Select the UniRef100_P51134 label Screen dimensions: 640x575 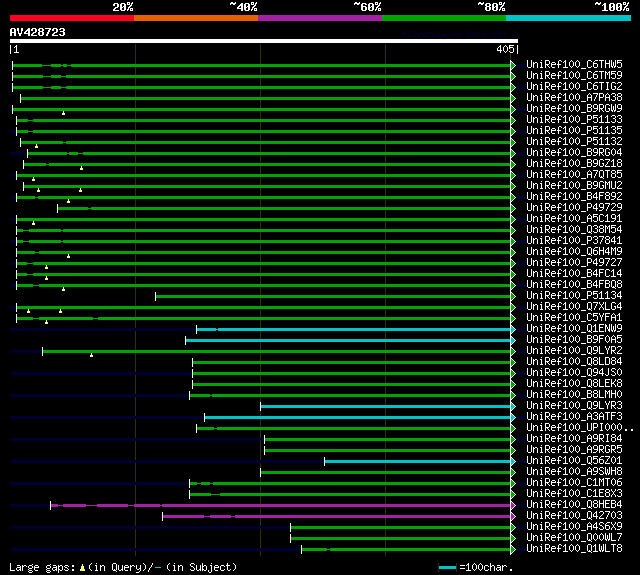(x=574, y=296)
